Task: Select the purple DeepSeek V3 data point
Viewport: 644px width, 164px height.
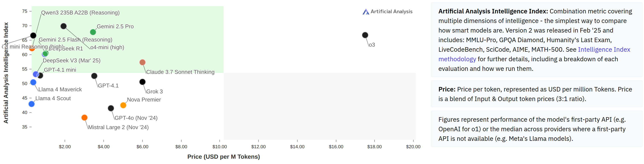Action: tap(36, 74)
